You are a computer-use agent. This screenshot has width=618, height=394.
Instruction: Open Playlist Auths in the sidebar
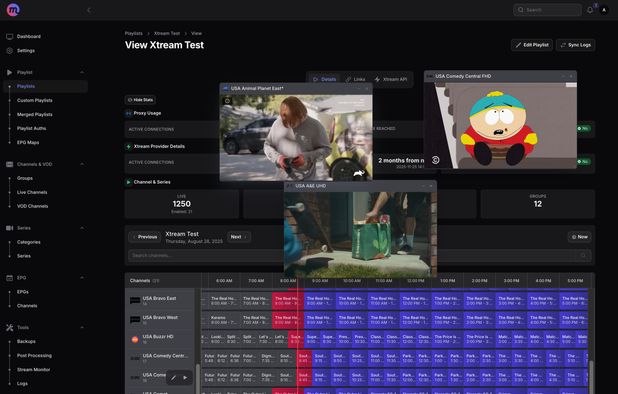(x=32, y=128)
